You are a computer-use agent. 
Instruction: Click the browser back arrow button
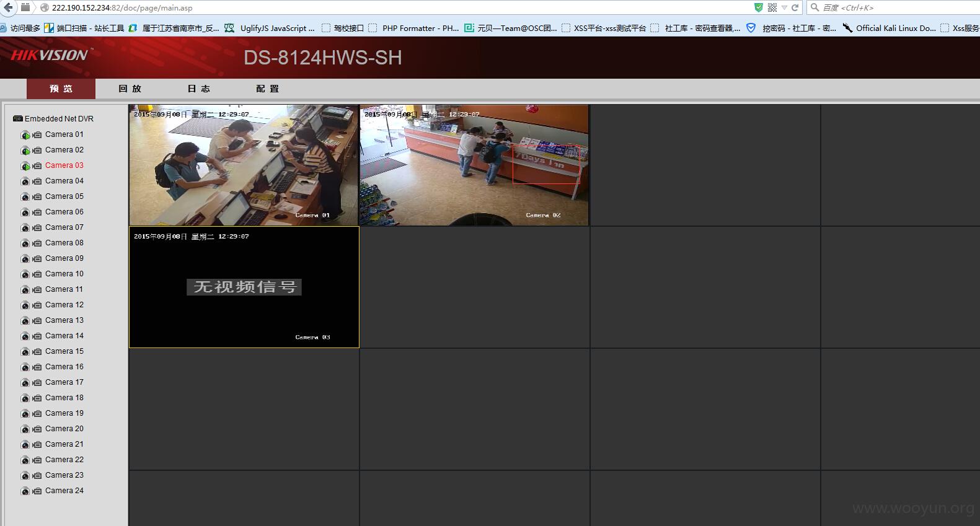tap(8, 7)
